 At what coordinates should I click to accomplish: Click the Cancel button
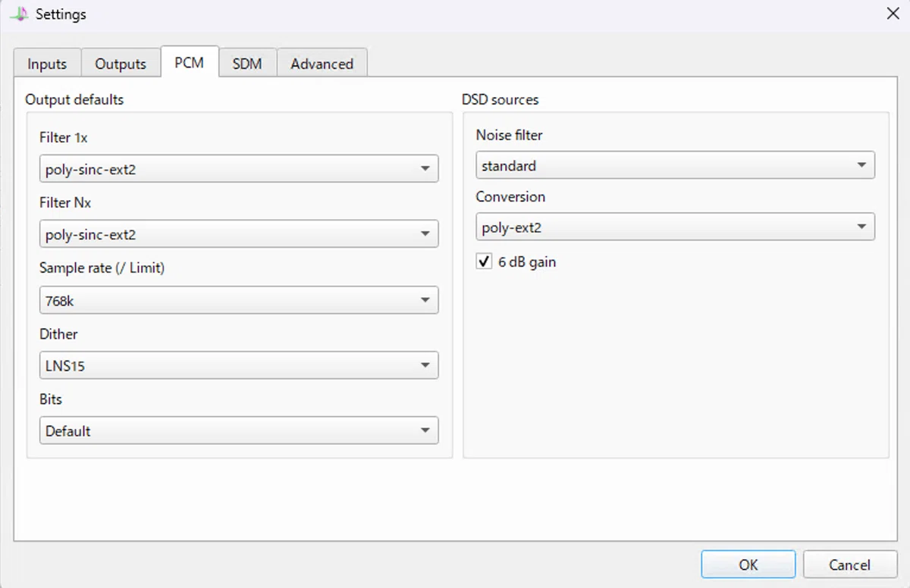point(850,565)
